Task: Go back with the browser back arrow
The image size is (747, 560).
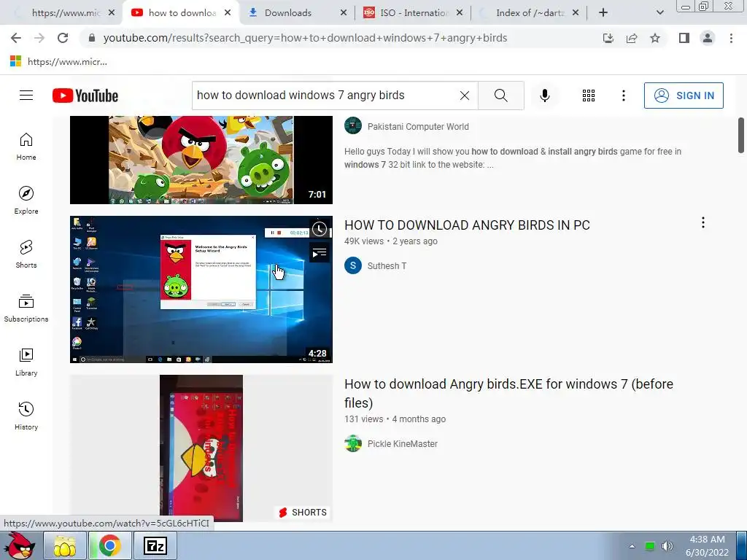Action: (16, 38)
